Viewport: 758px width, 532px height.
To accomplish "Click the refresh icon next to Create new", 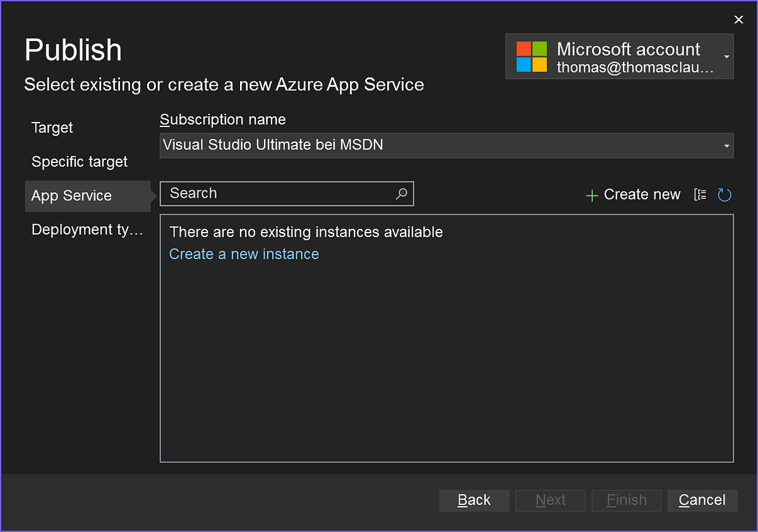I will coord(725,195).
